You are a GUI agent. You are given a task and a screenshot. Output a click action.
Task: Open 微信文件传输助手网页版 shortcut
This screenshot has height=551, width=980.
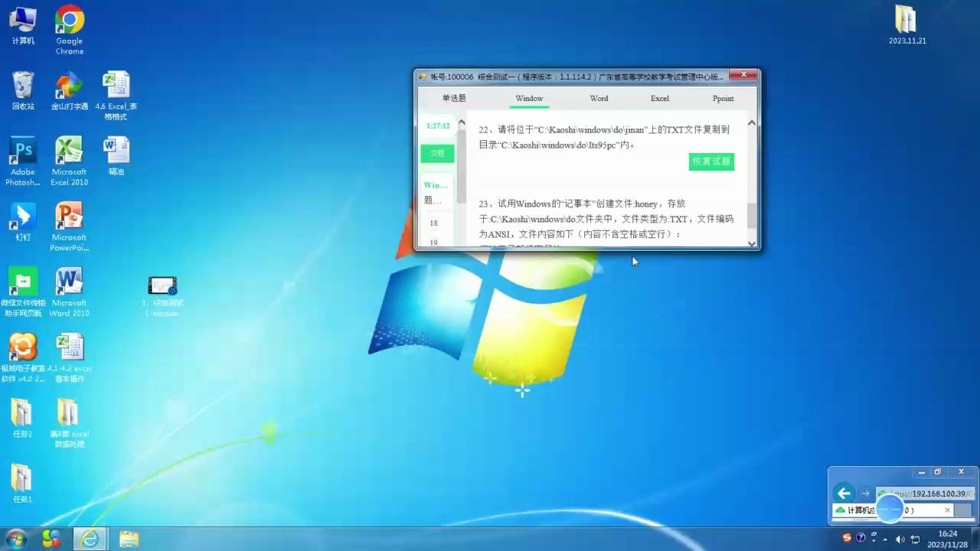point(23,292)
